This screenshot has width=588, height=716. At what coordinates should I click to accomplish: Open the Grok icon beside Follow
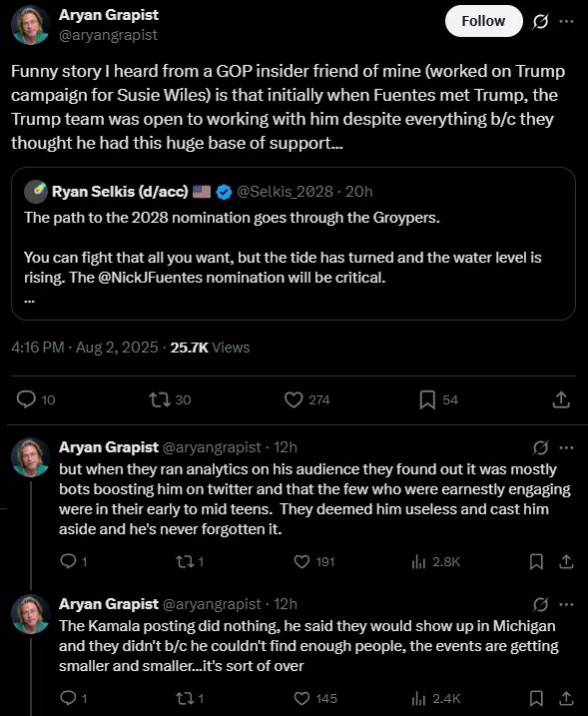coord(540,21)
